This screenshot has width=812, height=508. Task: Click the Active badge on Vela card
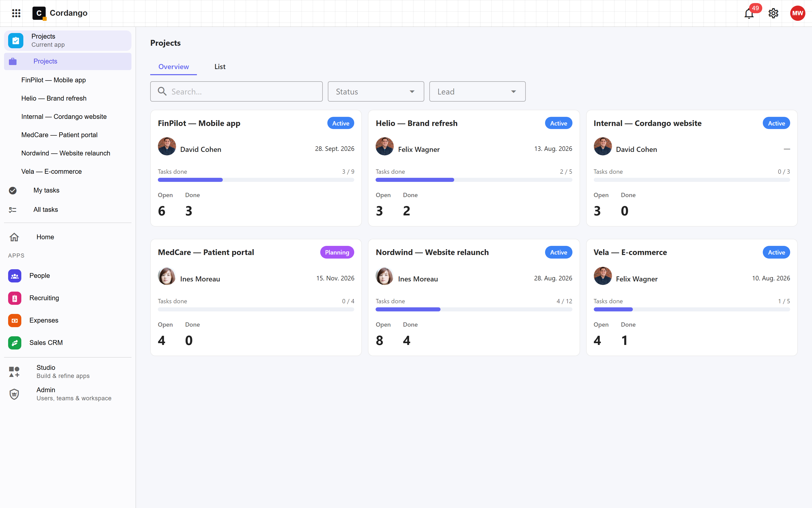776,252
